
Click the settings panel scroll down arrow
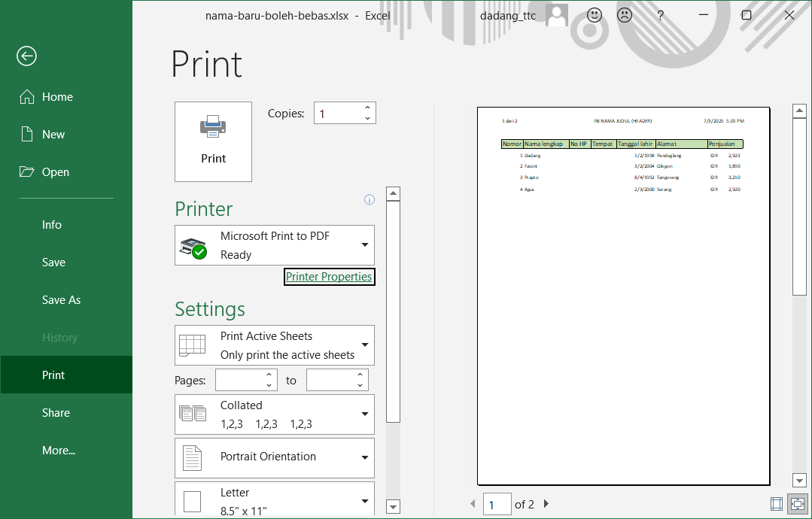click(393, 505)
